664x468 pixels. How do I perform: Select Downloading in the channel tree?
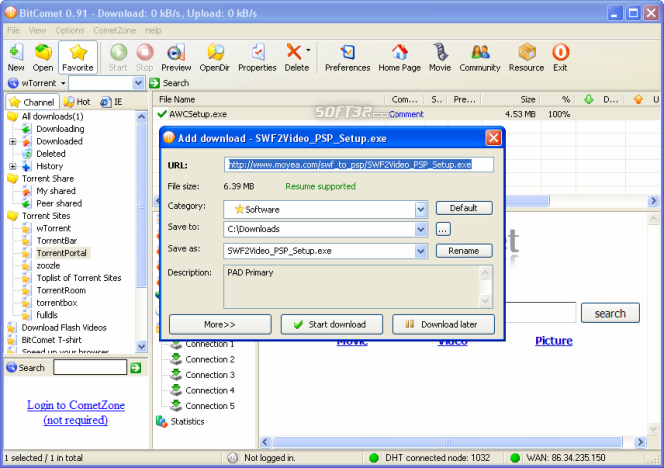click(60, 129)
